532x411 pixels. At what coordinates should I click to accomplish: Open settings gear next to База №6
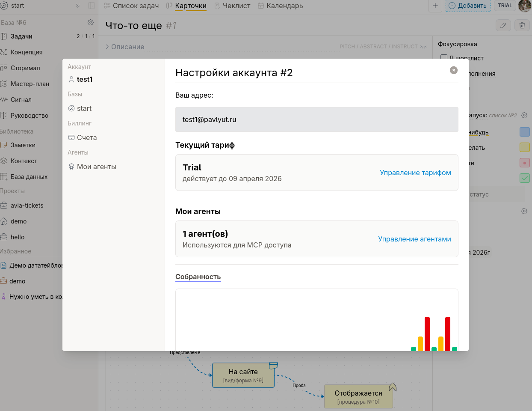(91, 22)
